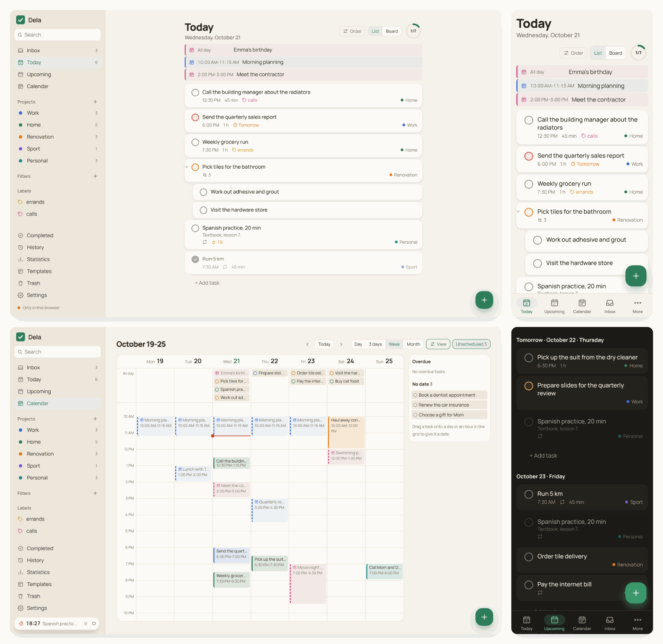Image resolution: width=663 pixels, height=644 pixels.
Task: Go to next week with right chevron
Action: [x=341, y=344]
